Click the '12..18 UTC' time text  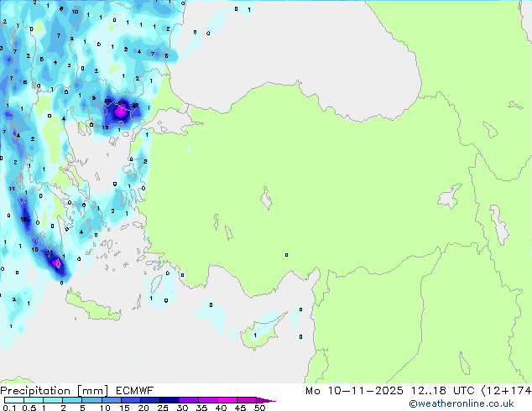point(442,391)
